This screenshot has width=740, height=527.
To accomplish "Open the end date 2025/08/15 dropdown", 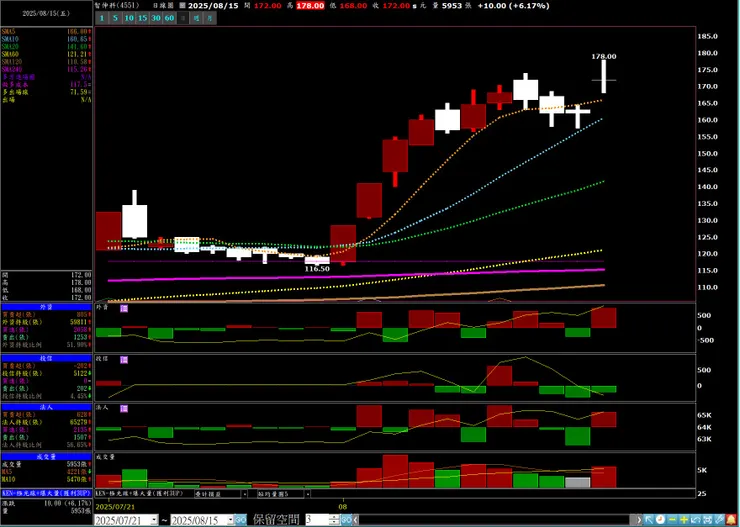I will (x=231, y=520).
